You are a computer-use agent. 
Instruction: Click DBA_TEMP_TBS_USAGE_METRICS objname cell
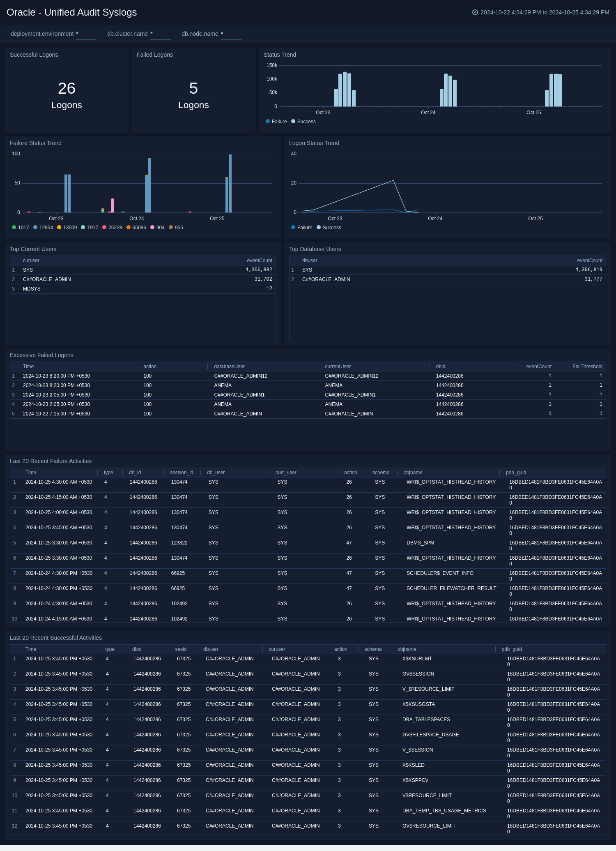point(444,811)
